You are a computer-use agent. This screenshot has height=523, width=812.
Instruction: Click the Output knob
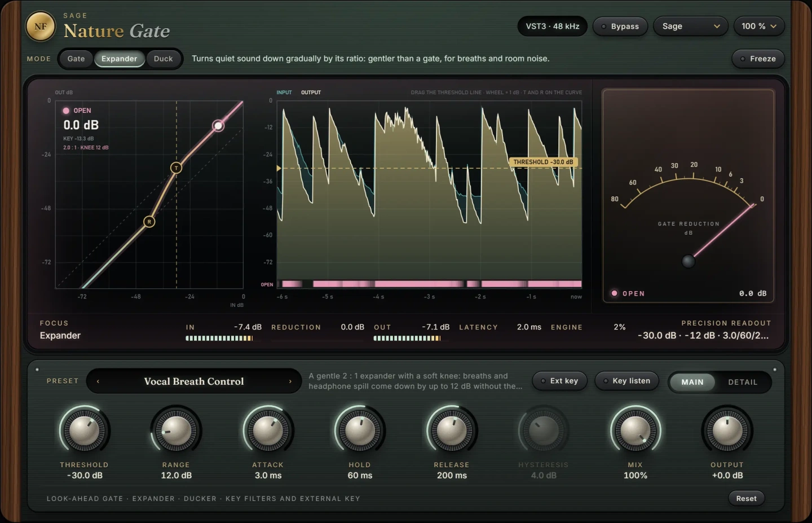[727, 431]
